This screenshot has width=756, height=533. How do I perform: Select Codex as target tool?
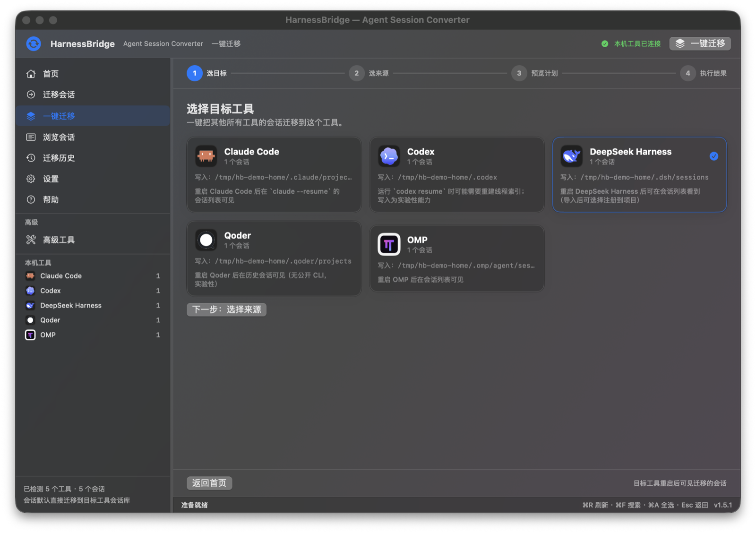point(457,174)
